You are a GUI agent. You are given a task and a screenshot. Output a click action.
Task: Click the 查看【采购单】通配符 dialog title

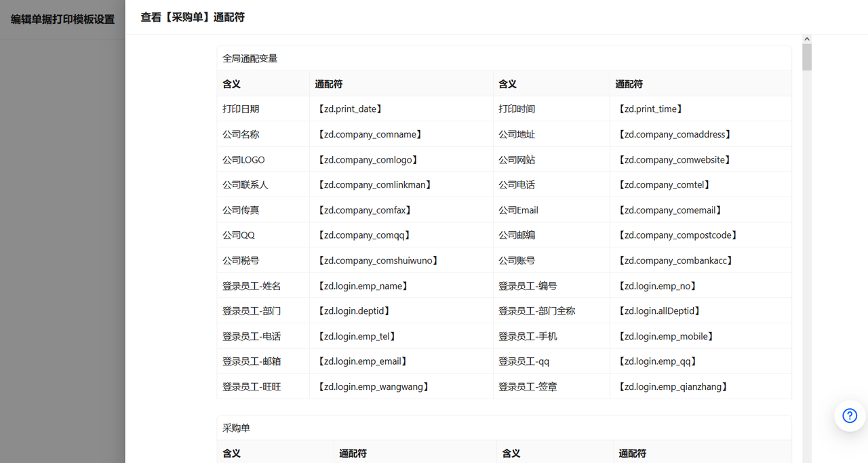[193, 18]
